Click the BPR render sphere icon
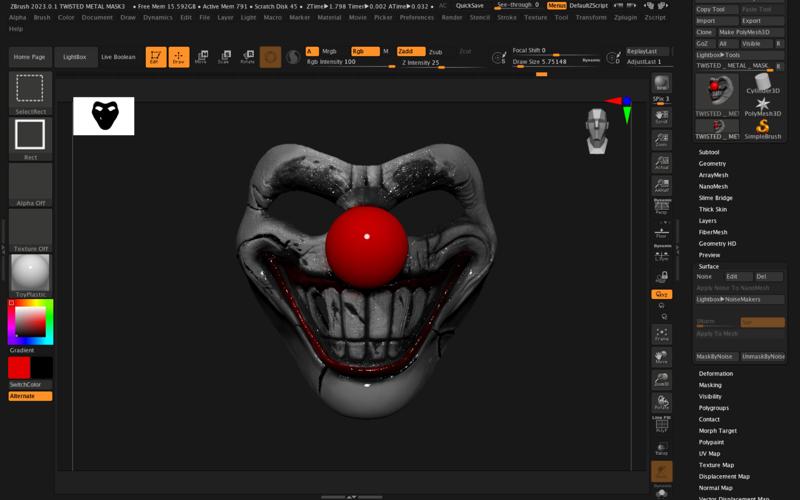800x500 pixels. point(662,84)
